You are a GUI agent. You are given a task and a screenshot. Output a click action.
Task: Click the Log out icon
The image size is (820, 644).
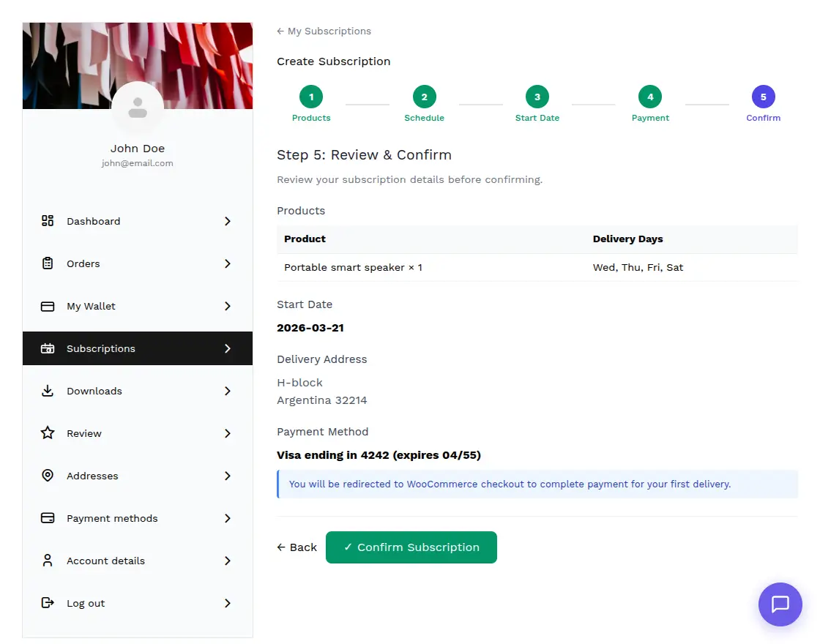pyautogui.click(x=48, y=603)
